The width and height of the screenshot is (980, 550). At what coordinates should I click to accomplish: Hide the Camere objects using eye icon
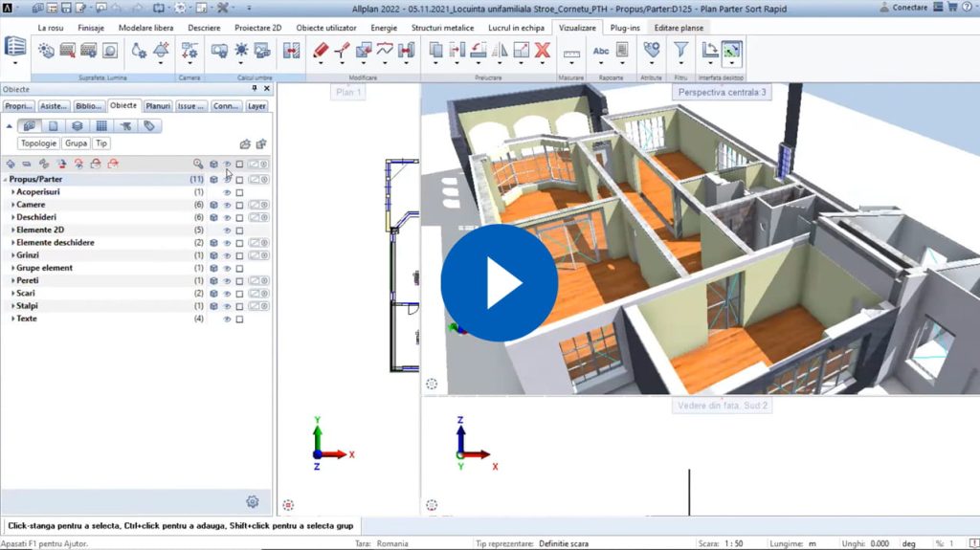point(227,205)
